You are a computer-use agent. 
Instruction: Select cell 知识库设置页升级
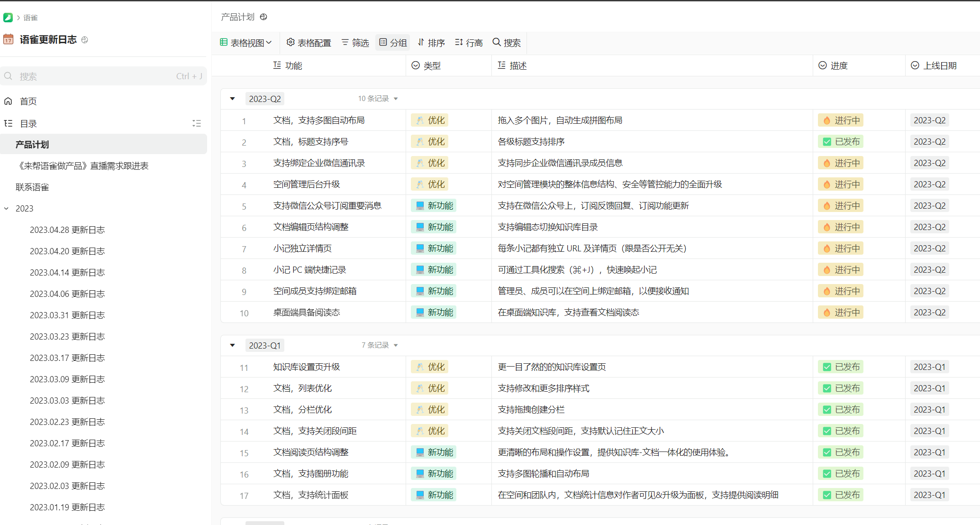307,367
